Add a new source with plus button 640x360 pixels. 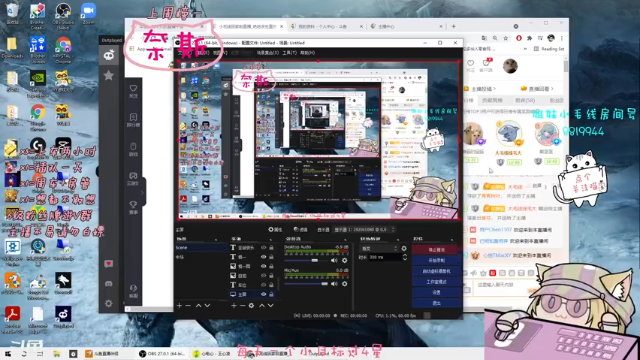[233, 305]
